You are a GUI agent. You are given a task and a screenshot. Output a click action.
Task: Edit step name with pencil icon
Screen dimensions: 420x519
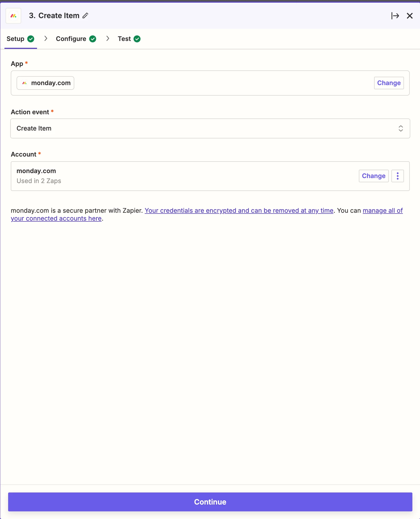point(85,16)
